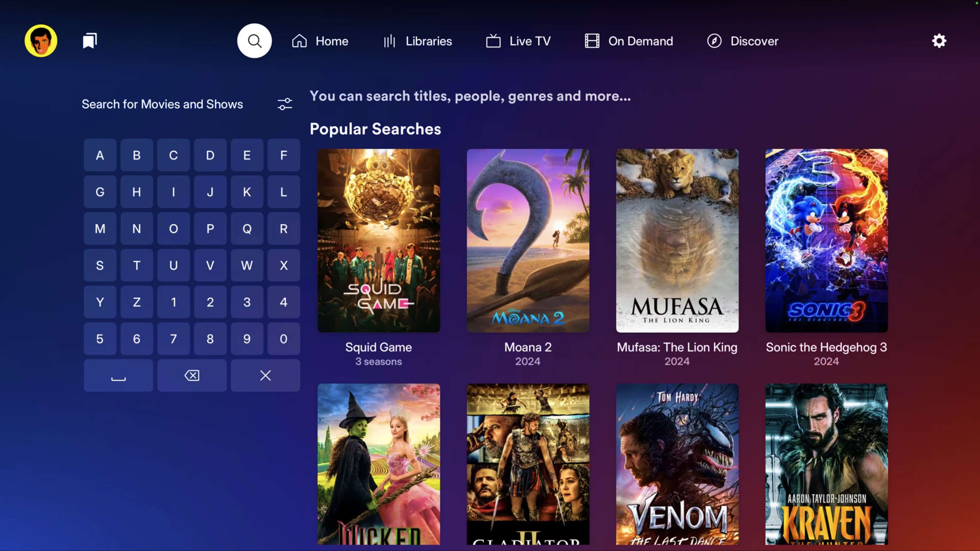Open the Wicked poster
Viewport: 980px width, 551px height.
click(379, 464)
